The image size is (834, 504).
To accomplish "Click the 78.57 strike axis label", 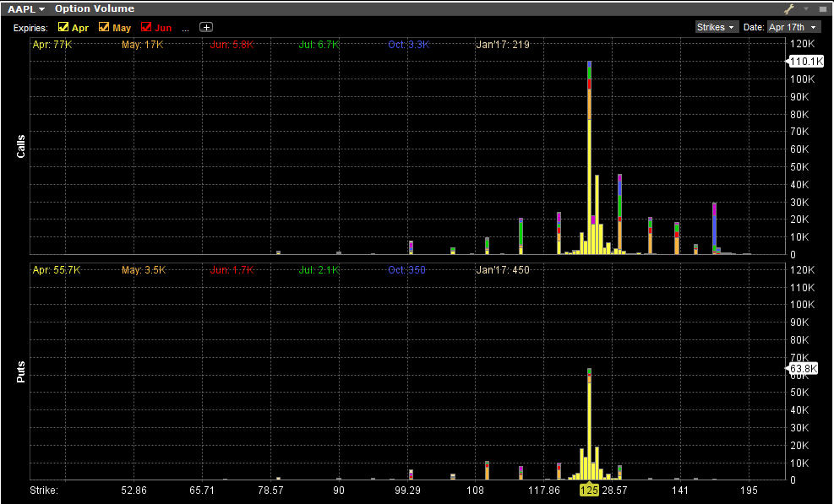I will click(x=270, y=490).
